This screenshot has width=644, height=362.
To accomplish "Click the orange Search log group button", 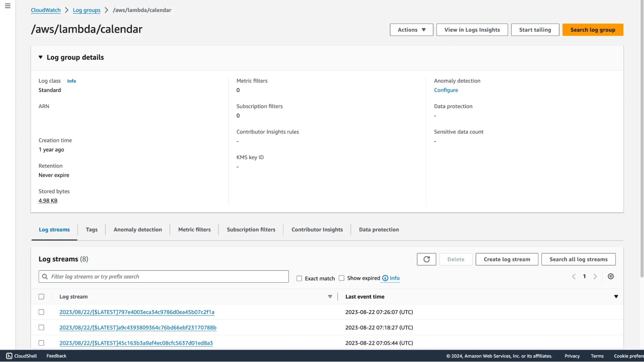I will coord(593,30).
